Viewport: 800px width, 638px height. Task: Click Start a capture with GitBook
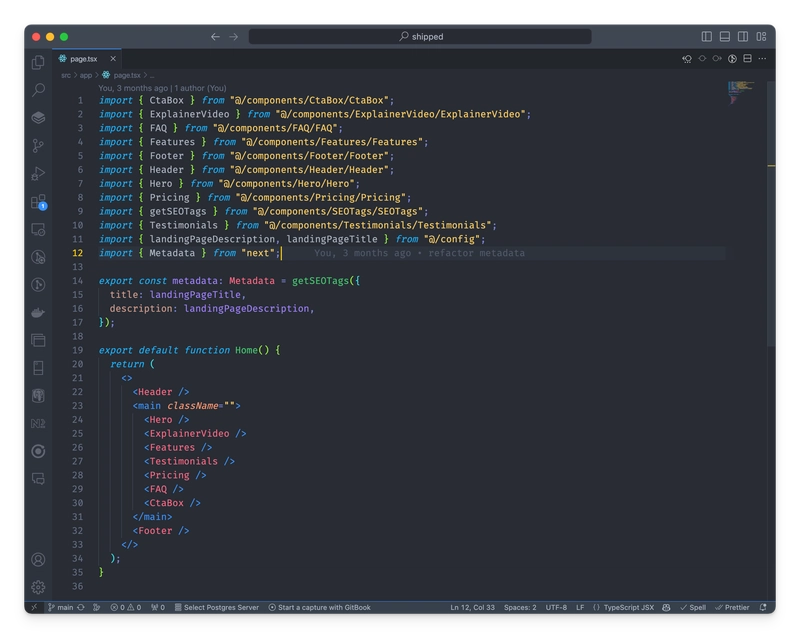tap(319, 607)
